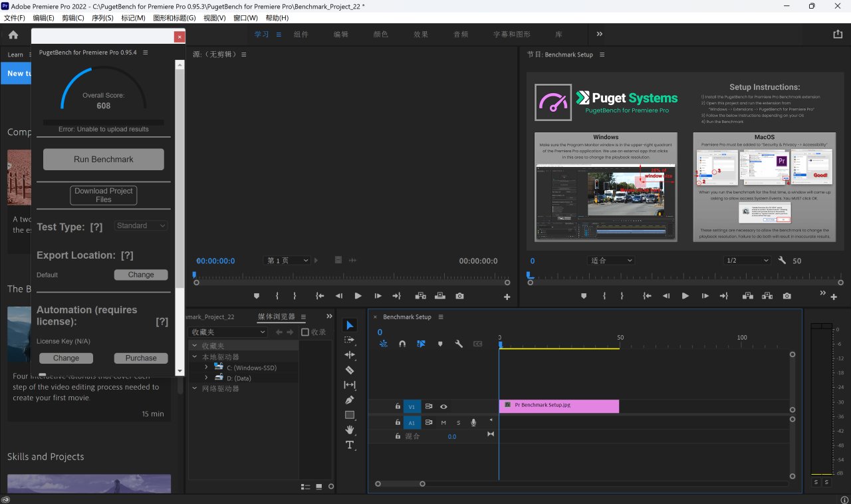Click the Pr Benchmark Setup.jpg clip

(558, 405)
